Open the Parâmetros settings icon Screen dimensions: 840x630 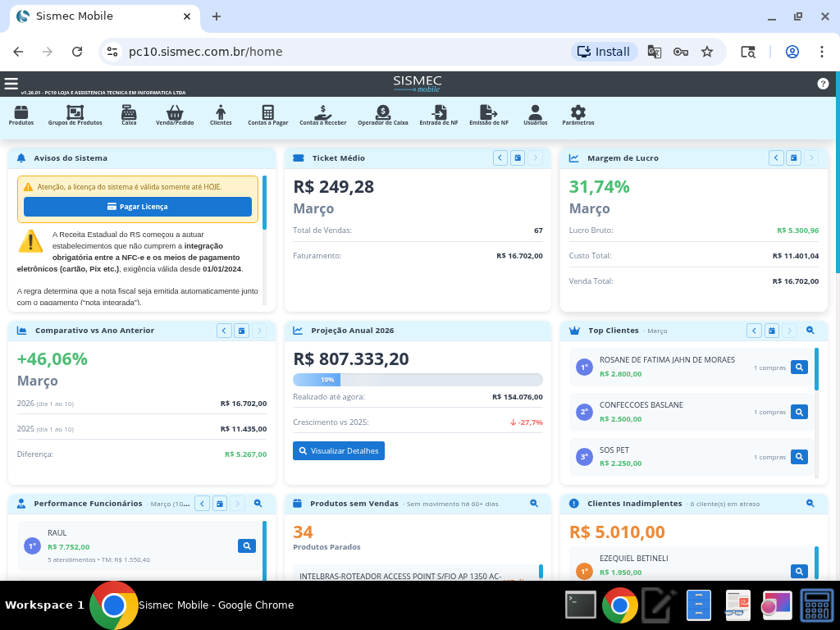578,116
